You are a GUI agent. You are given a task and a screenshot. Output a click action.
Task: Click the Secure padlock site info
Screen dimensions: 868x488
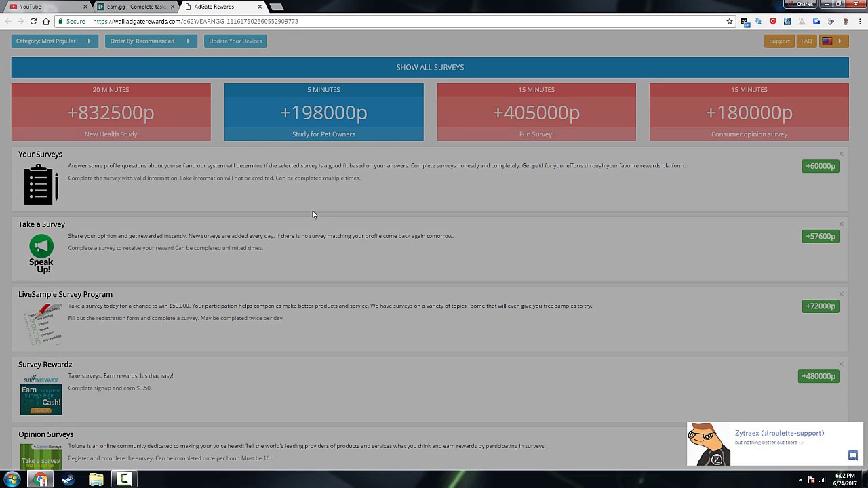point(71,21)
